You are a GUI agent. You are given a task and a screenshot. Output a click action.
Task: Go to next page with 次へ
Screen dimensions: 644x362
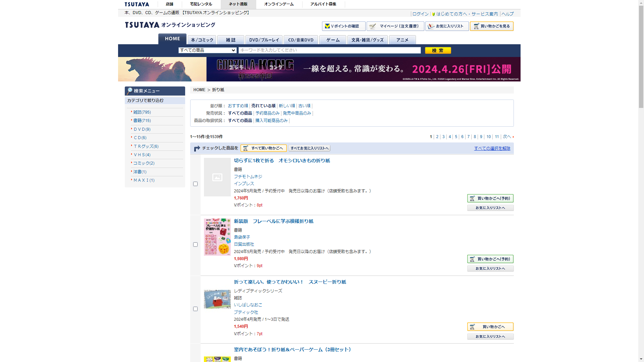click(507, 137)
